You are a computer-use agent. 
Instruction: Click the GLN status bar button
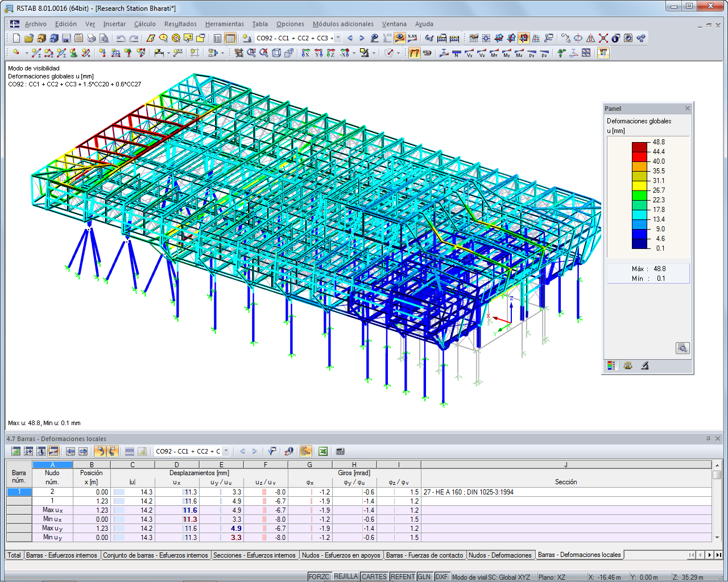[x=424, y=577]
